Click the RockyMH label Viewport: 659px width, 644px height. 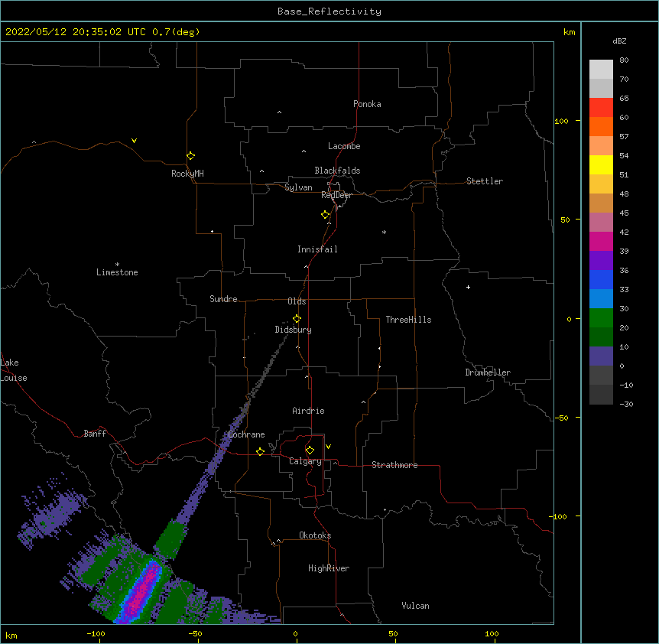click(187, 174)
